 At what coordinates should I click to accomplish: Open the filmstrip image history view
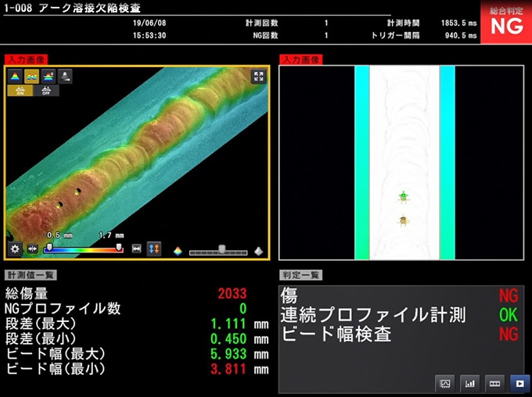click(494, 383)
